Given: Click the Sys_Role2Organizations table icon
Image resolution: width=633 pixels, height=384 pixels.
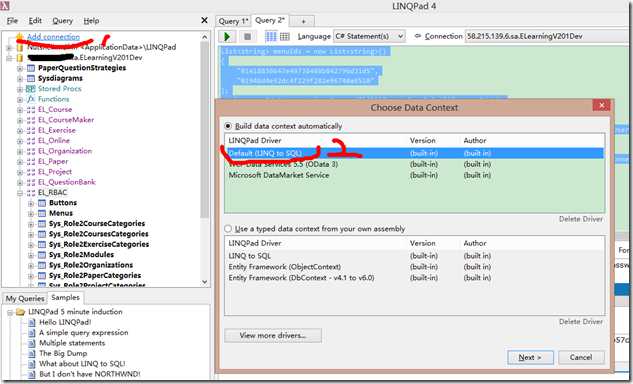Looking at the screenshot, I should [x=42, y=265].
